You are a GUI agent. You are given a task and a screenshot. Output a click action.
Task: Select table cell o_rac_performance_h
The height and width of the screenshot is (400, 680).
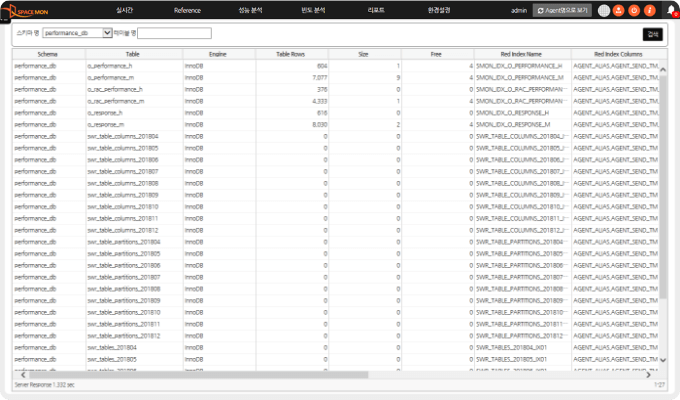click(x=134, y=89)
